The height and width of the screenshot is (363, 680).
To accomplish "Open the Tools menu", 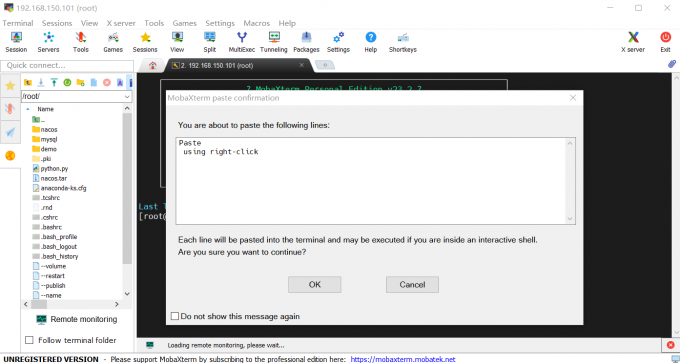I will pos(154,23).
